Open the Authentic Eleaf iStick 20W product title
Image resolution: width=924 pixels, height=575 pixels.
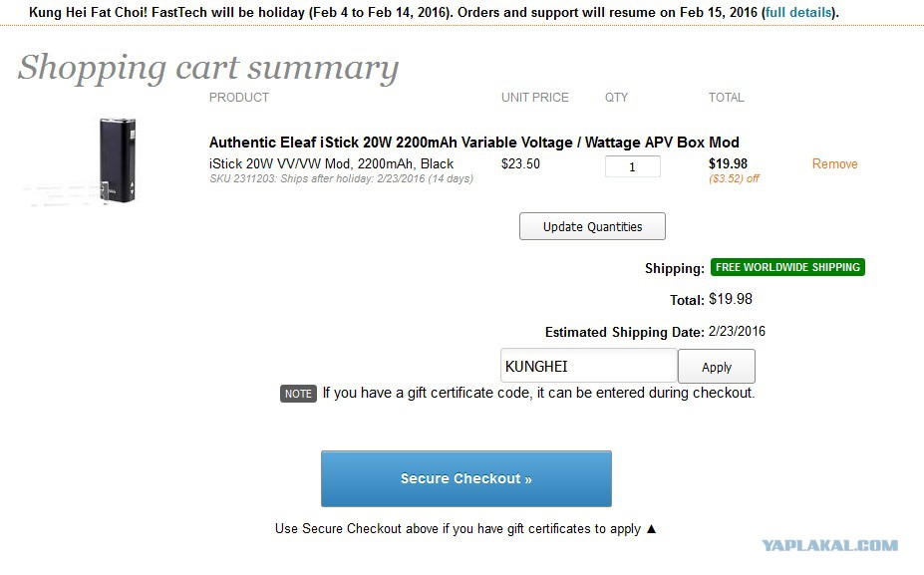(x=473, y=142)
